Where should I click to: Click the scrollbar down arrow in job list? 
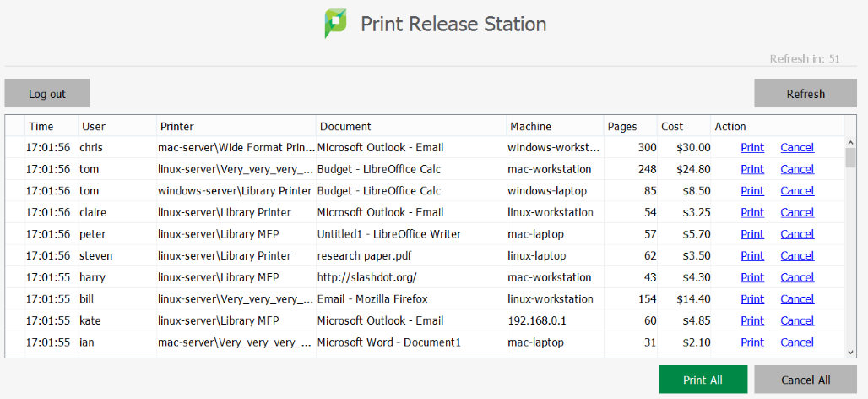point(850,352)
